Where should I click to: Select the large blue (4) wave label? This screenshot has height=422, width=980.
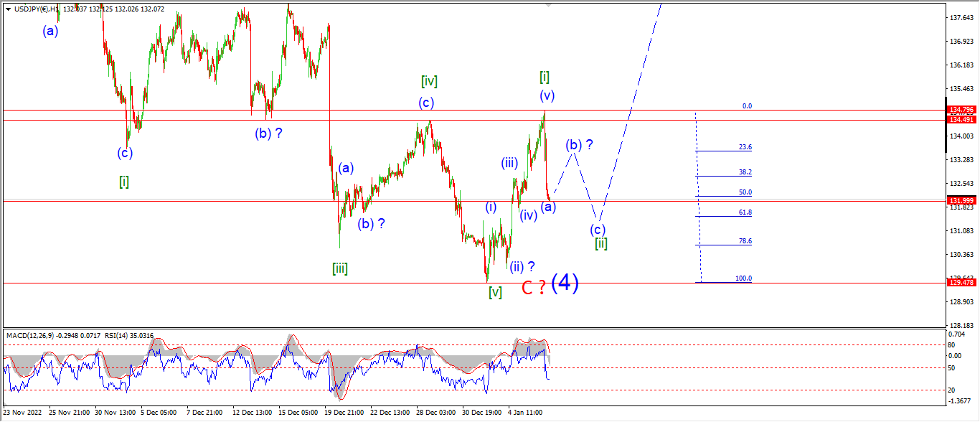pos(565,283)
